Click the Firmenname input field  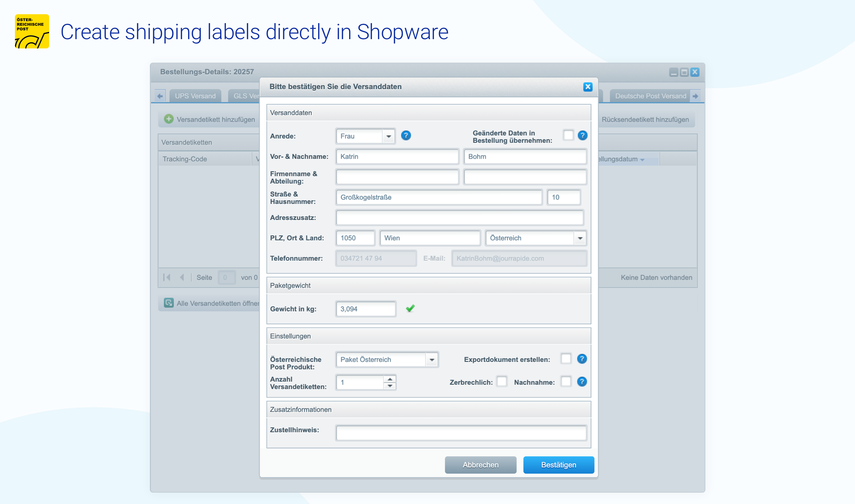click(x=397, y=177)
